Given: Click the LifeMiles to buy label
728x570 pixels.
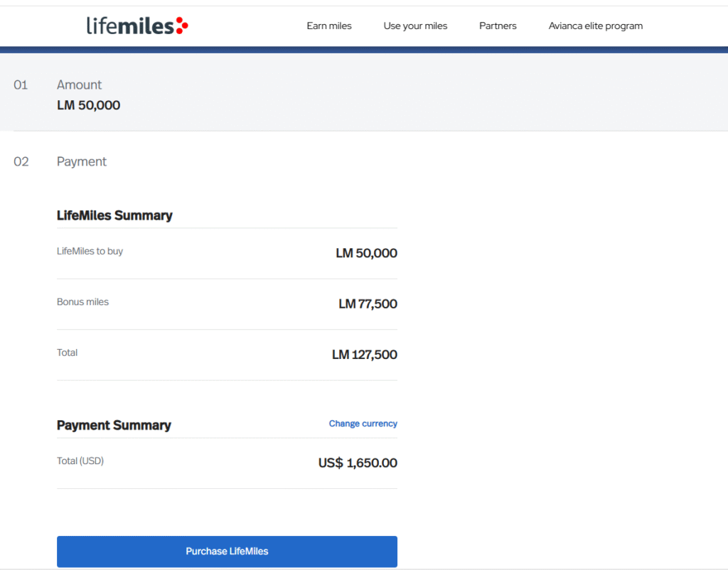Looking at the screenshot, I should (90, 252).
